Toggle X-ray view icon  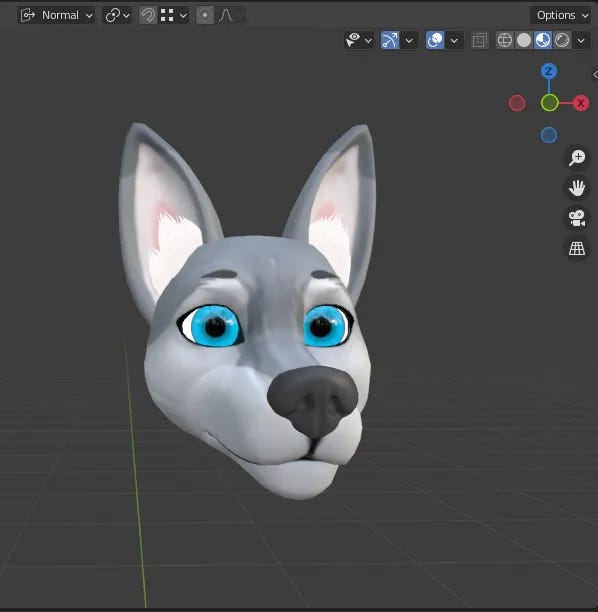480,40
